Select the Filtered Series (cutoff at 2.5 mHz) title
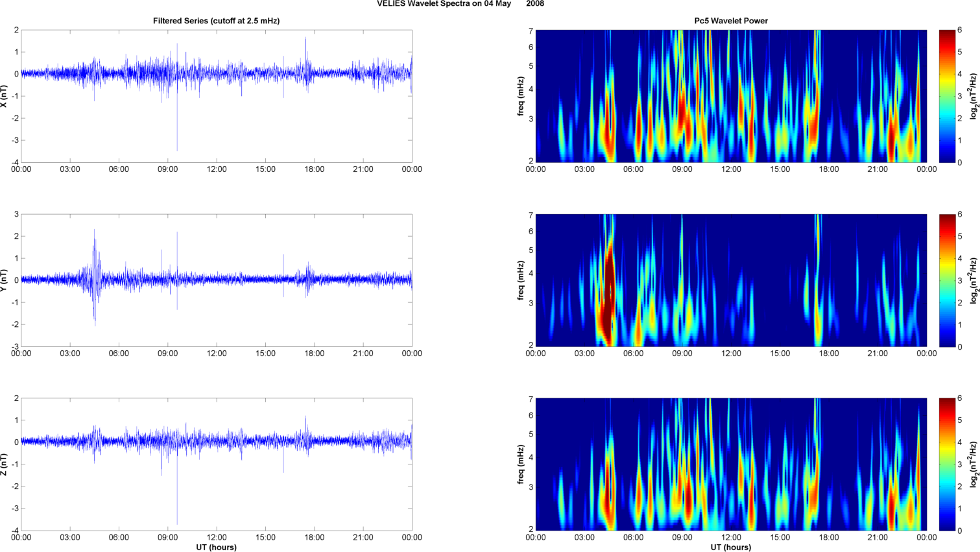 tap(217, 21)
